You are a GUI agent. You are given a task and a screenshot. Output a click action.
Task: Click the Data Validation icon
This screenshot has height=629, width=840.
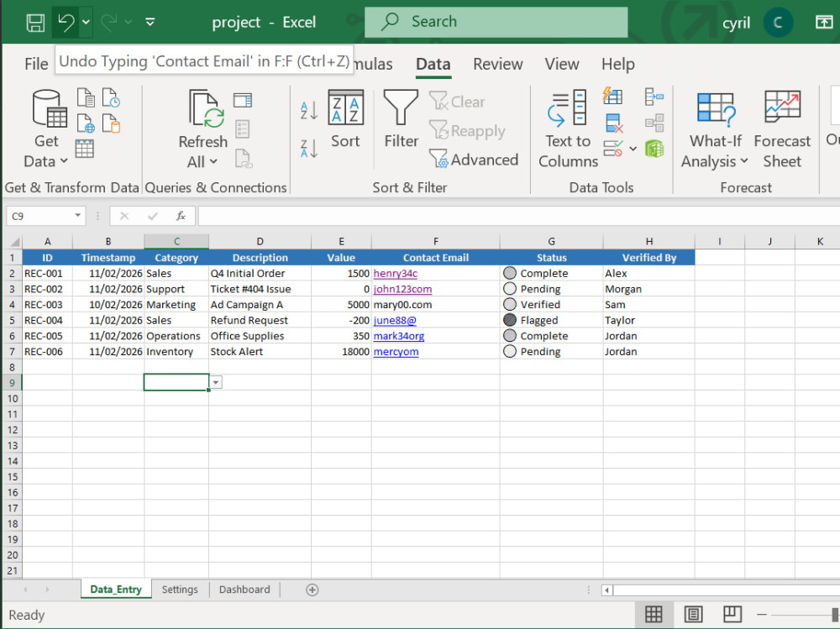[x=613, y=149]
